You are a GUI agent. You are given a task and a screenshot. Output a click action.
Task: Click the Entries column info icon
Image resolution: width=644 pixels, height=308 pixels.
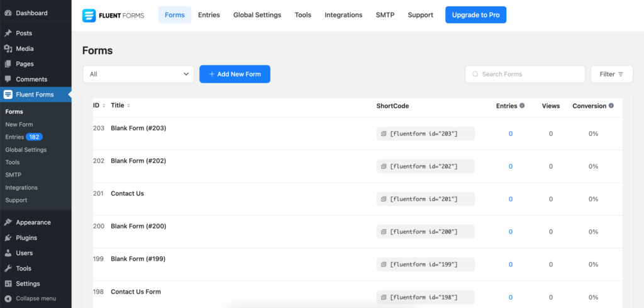pyautogui.click(x=522, y=106)
